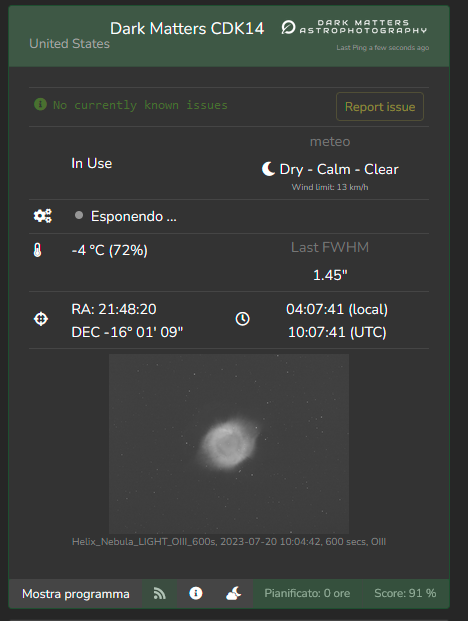Click the cloud and moon weather icon

234,593
